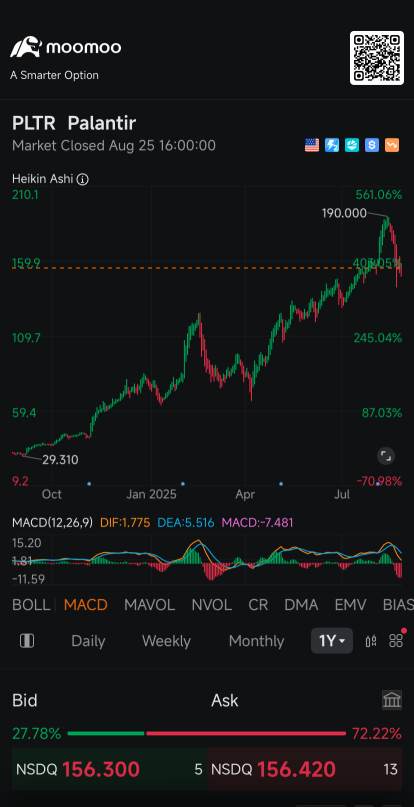
Task: Switch indicator to CR
Action: pos(258,605)
